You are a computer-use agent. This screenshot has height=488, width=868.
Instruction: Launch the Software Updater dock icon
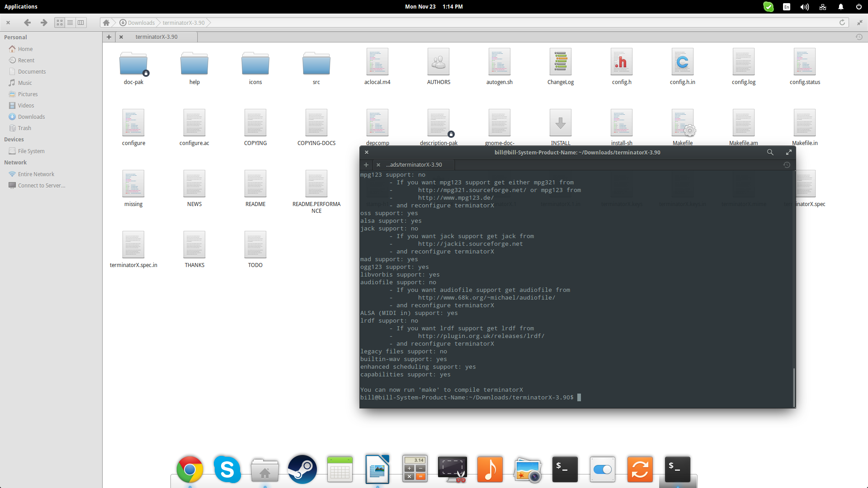tap(640, 469)
